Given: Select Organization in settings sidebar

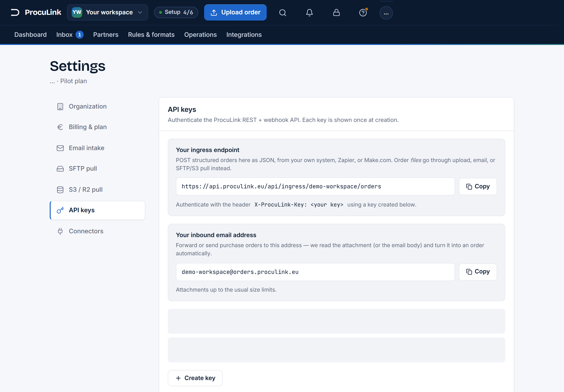Looking at the screenshot, I should [x=98, y=106].
